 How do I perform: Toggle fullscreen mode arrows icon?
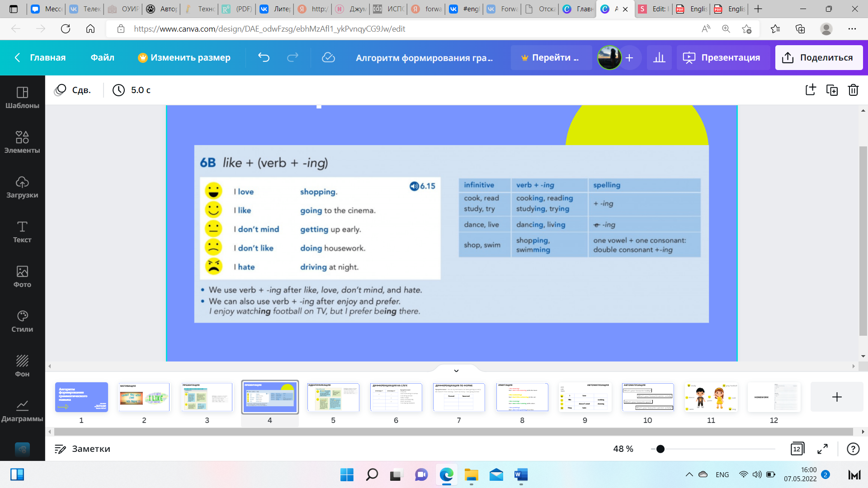(x=822, y=449)
